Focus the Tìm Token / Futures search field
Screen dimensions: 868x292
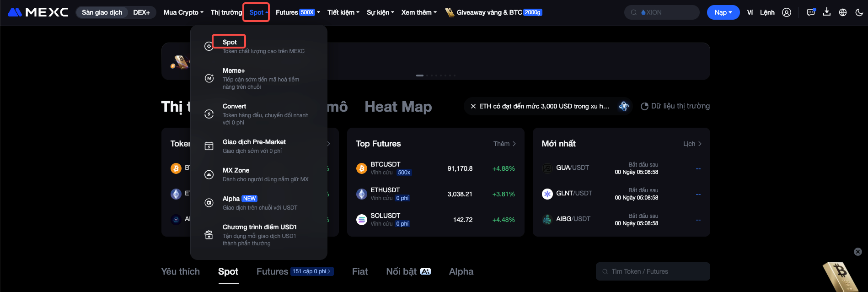[653, 271]
